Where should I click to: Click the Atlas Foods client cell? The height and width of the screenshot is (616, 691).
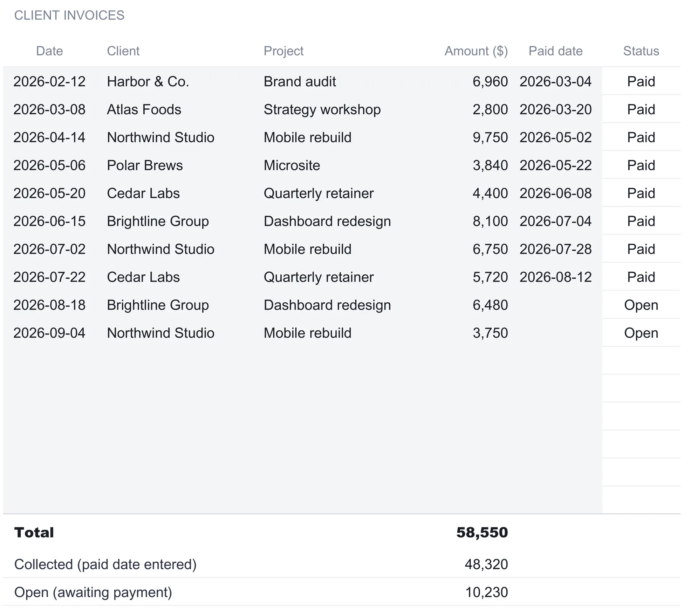[144, 109]
